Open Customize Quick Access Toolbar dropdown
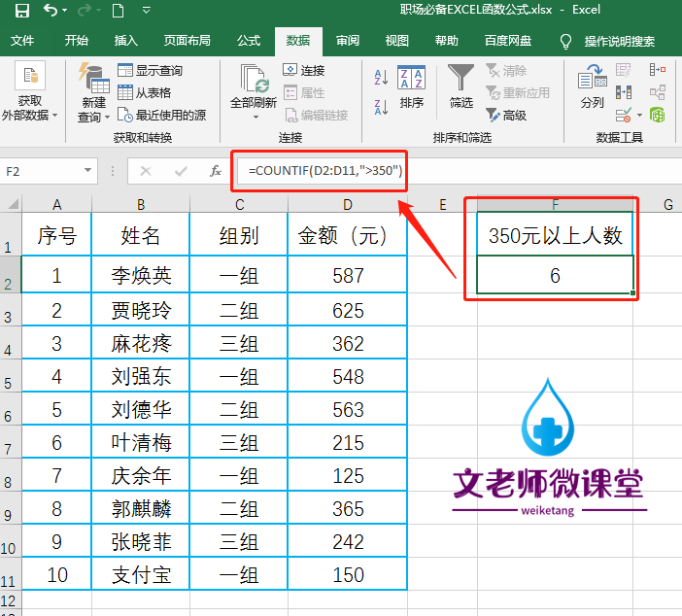The height and width of the screenshot is (616, 682). click(x=147, y=10)
